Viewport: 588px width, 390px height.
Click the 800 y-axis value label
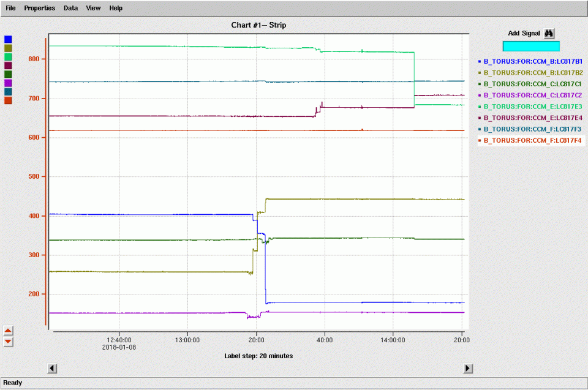(x=34, y=59)
